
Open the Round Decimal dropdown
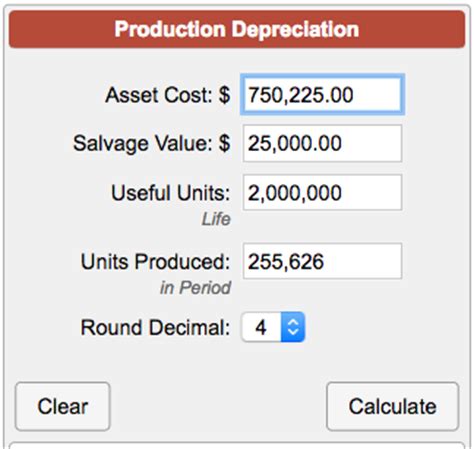[273, 327]
